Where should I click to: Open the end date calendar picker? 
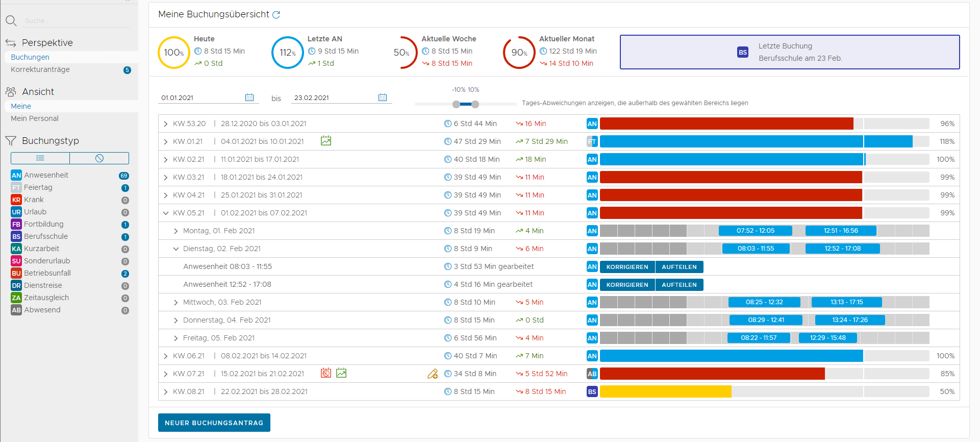pyautogui.click(x=383, y=97)
